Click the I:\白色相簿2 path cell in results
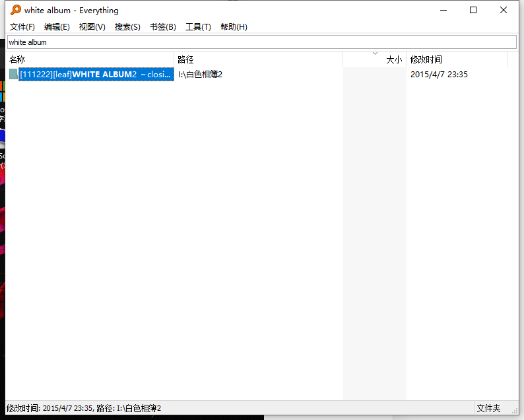 coord(201,75)
